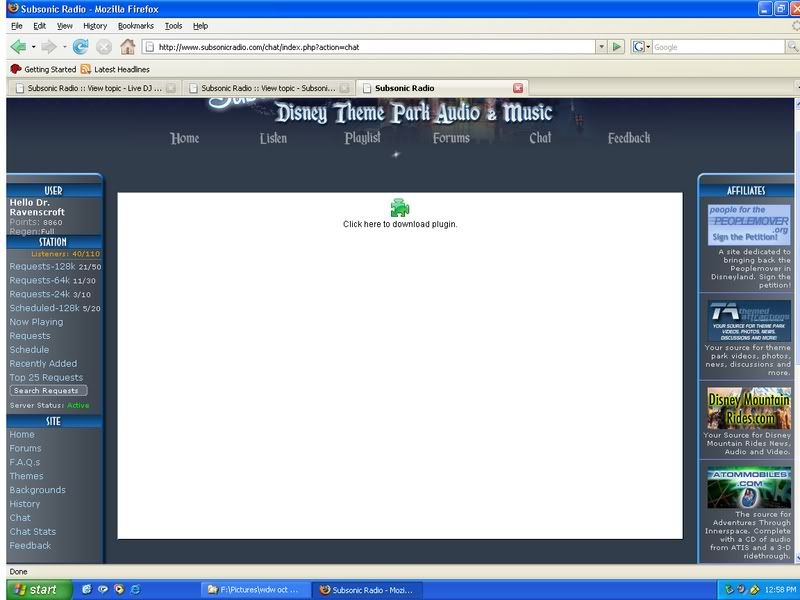Switch to View topic - Subsoni... tab
The width and height of the screenshot is (800, 600).
click(x=268, y=88)
